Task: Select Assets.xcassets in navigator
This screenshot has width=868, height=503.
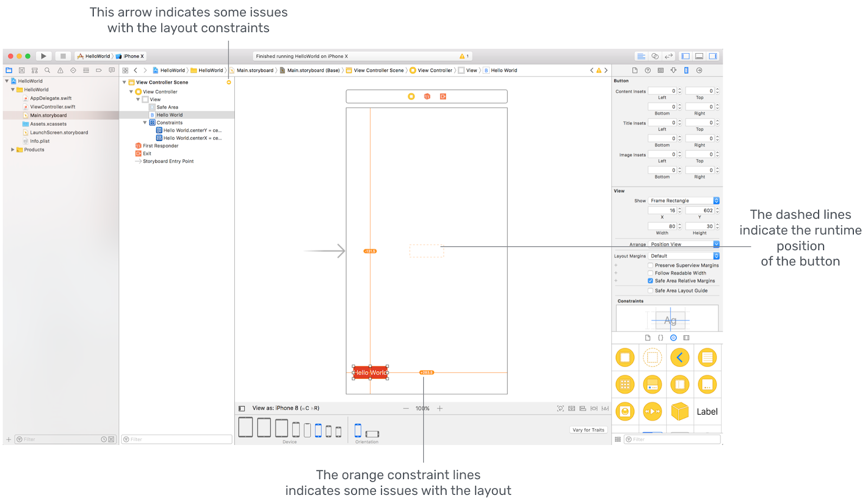Action: click(x=48, y=124)
